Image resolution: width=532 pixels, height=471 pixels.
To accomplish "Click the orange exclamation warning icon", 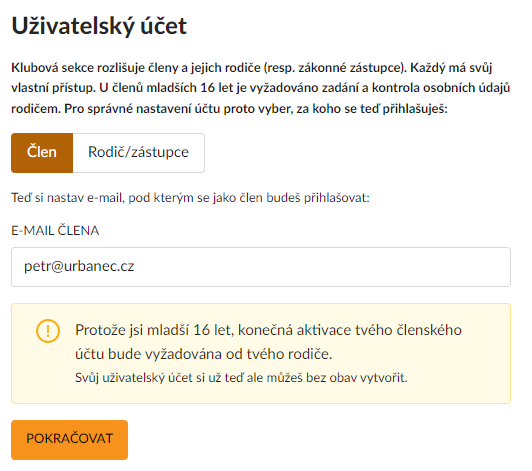I will pyautogui.click(x=48, y=331).
